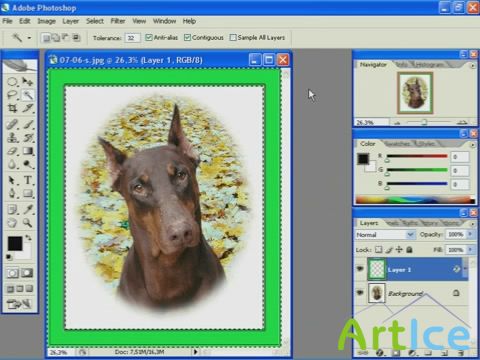Viewport: 480px width, 360px height.
Task: Open the Filter menu
Action: pos(118,21)
